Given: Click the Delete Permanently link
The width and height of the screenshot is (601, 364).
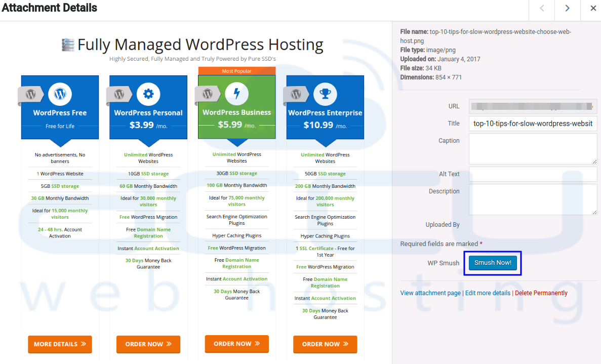Looking at the screenshot, I should pyautogui.click(x=541, y=293).
